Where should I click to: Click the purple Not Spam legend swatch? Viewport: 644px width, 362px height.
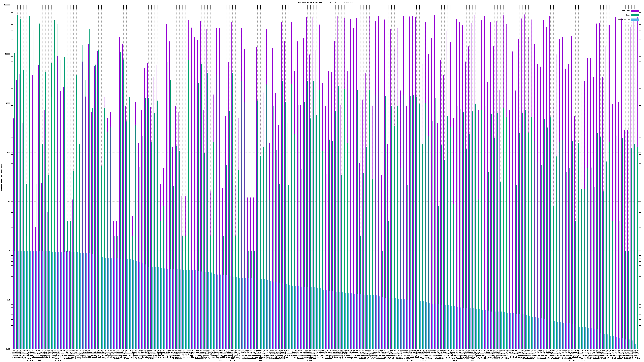click(x=635, y=11)
